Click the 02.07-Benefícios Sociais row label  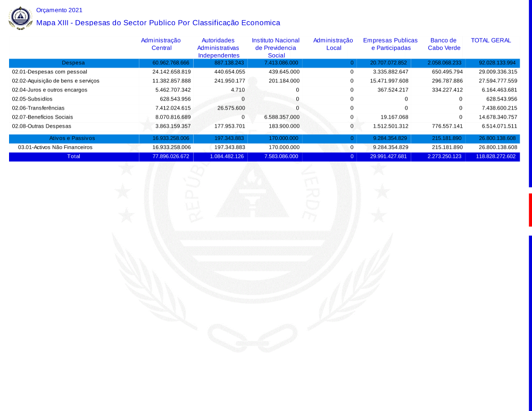coord(43,117)
